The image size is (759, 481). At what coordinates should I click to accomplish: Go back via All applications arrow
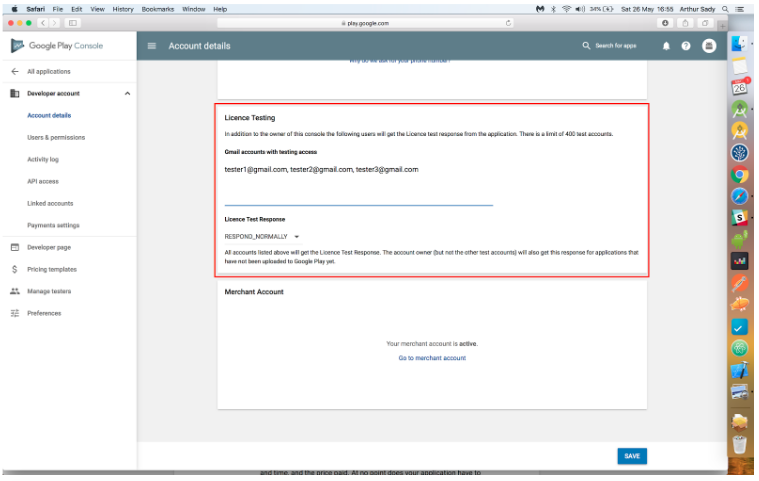coord(15,72)
